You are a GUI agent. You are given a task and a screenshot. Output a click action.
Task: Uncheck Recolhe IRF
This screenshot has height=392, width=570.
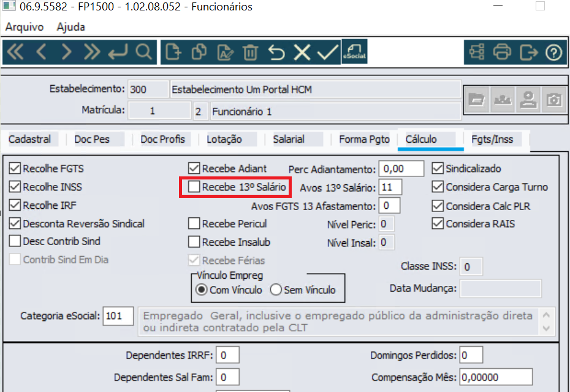[15, 205]
